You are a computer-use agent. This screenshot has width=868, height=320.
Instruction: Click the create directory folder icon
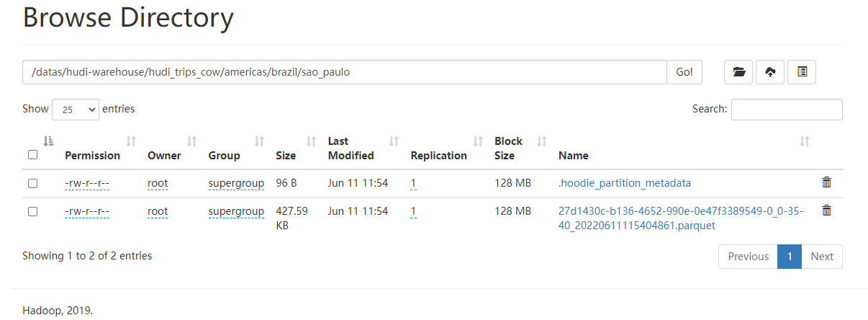tap(738, 72)
